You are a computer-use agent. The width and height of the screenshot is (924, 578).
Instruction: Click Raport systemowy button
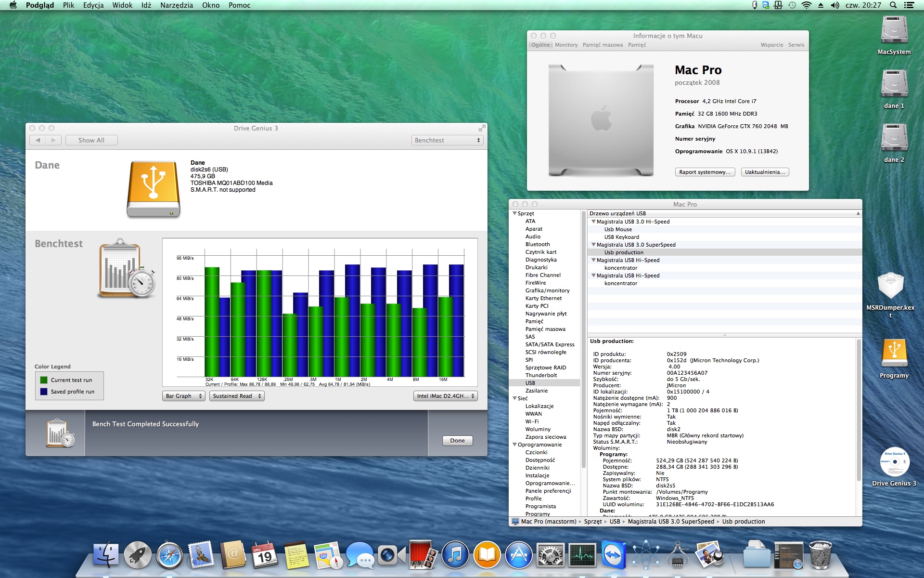[705, 172]
